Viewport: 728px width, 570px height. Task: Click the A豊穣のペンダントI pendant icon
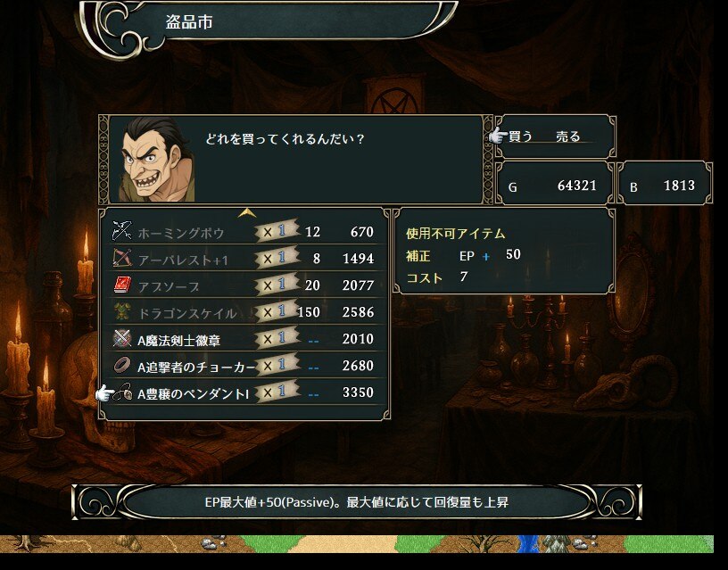click(x=122, y=392)
